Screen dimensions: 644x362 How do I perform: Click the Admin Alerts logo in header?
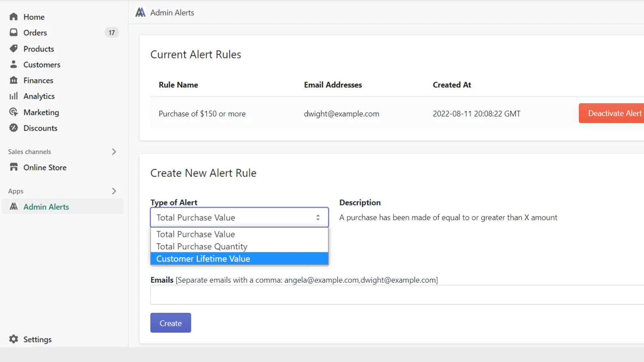click(140, 12)
